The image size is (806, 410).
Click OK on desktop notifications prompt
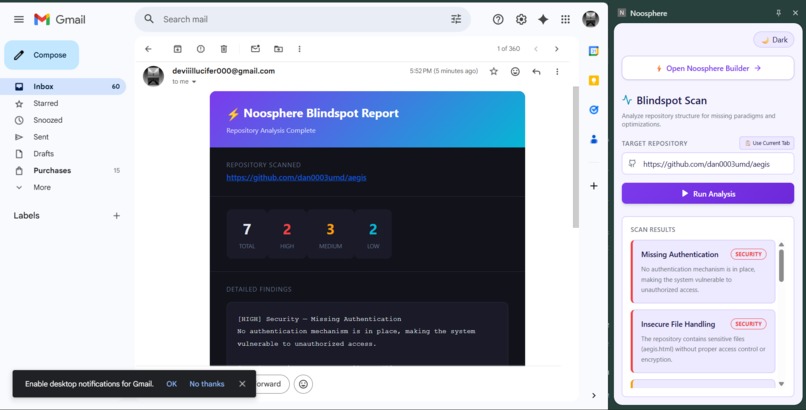pyautogui.click(x=172, y=384)
